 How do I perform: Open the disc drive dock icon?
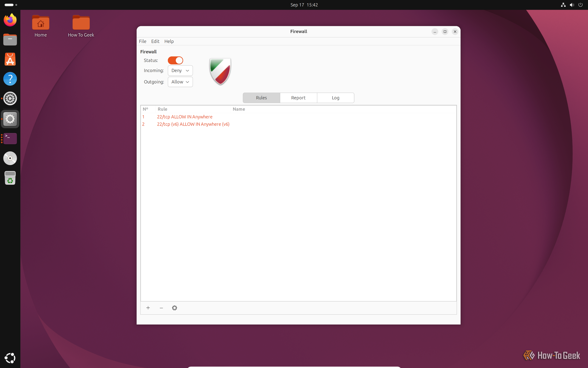[x=10, y=158]
